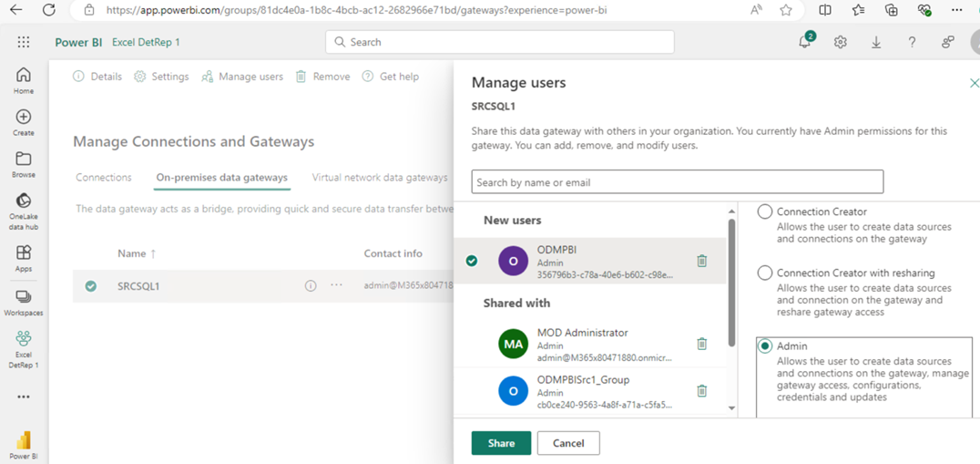The height and width of the screenshot is (464, 980).
Task: Switch to Virtual network data gateways tab
Action: (x=380, y=178)
